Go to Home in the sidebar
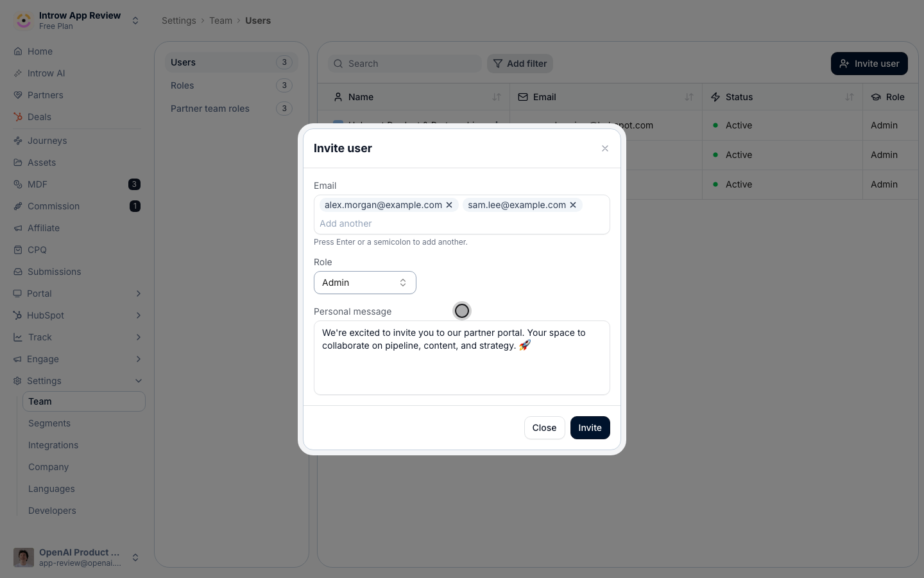This screenshot has width=924, height=578. (40, 51)
